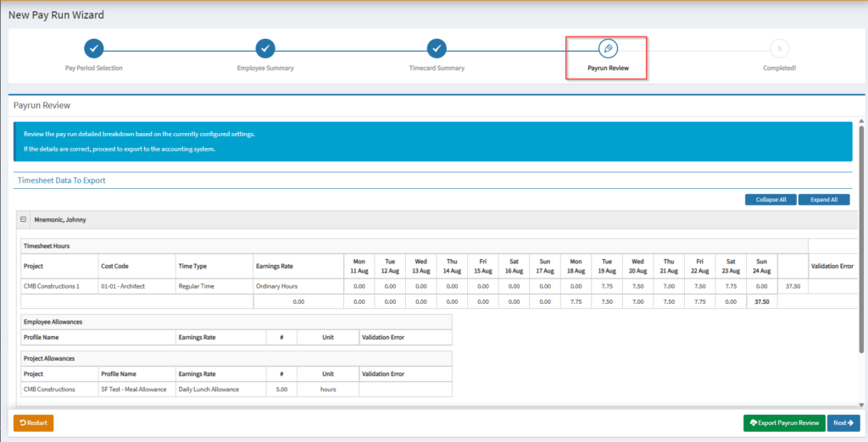Click the 01-01 - Architect cost code cell
Screen dimensions: 868x442
click(122, 286)
